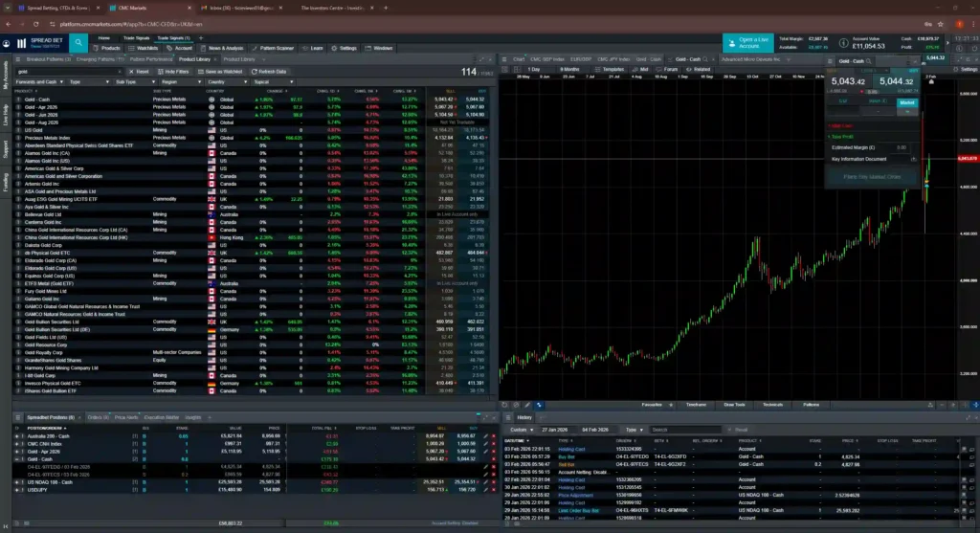Open the Products menu

106,48
